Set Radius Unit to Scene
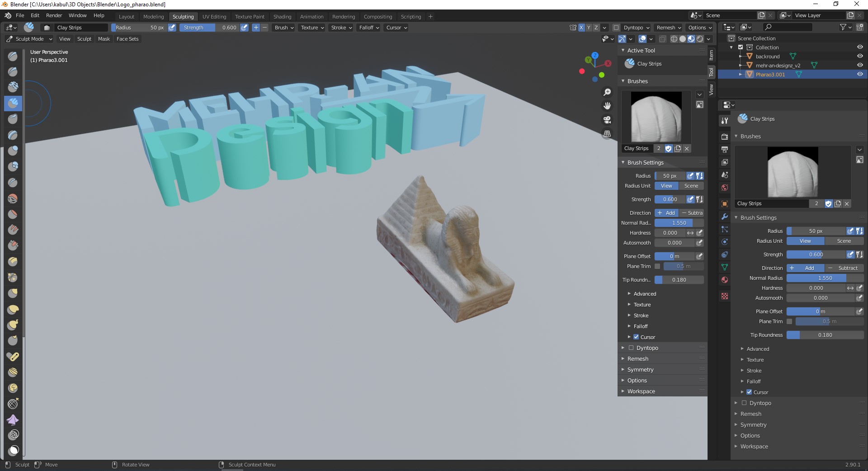The width and height of the screenshot is (868, 471). 691,186
